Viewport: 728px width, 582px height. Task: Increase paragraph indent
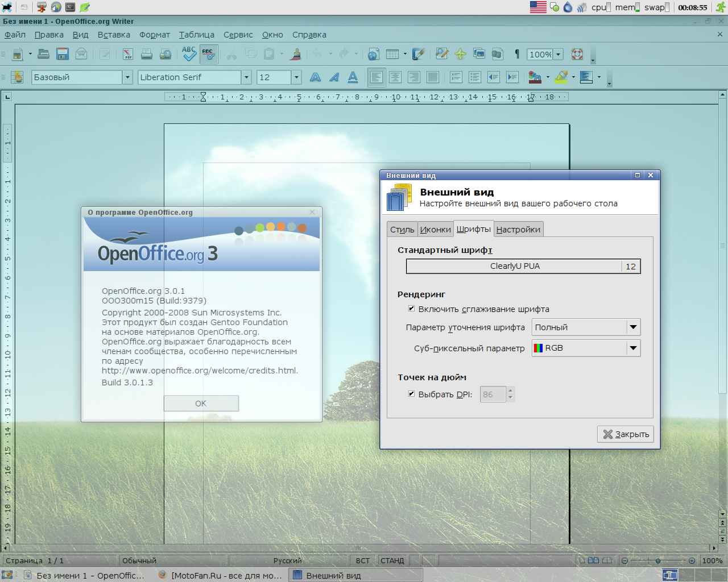pyautogui.click(x=512, y=77)
